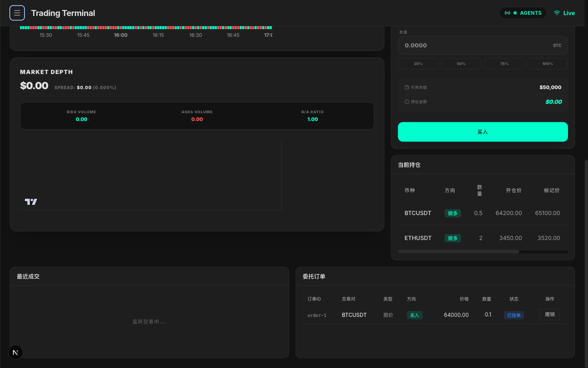Select the 25% quantity preset
Image resolution: width=588 pixels, height=368 pixels.
coord(418,64)
